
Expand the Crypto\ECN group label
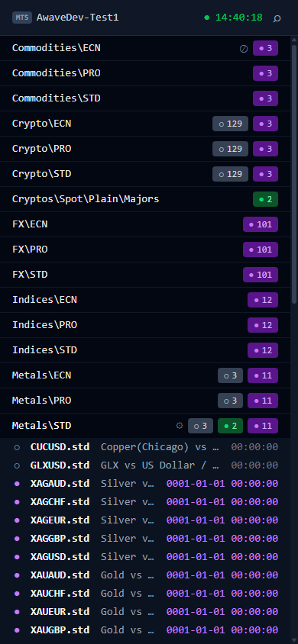click(x=41, y=124)
